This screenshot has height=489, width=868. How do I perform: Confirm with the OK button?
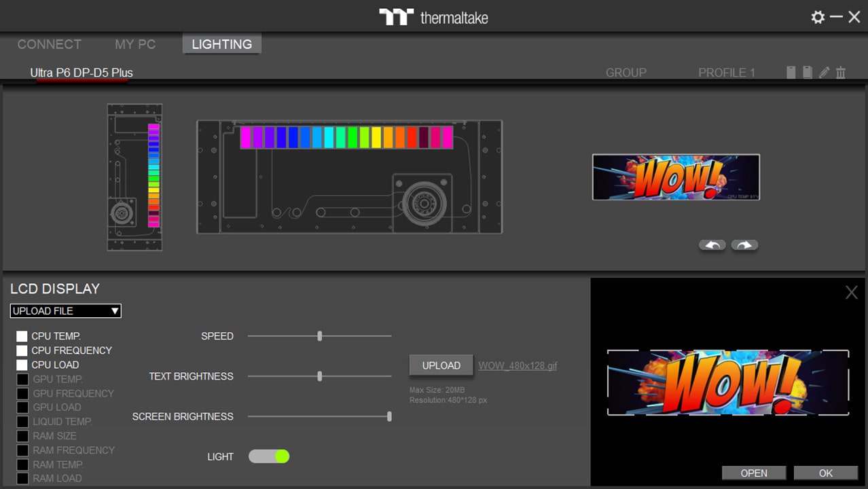click(826, 473)
